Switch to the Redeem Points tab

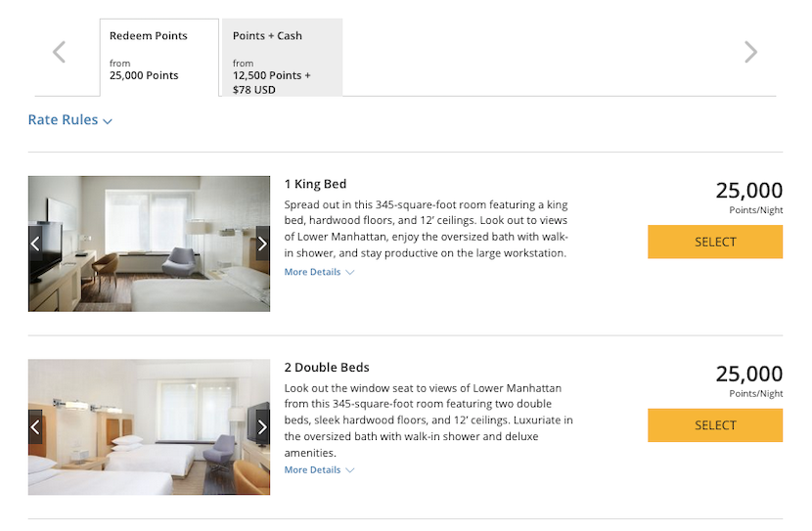click(x=158, y=56)
